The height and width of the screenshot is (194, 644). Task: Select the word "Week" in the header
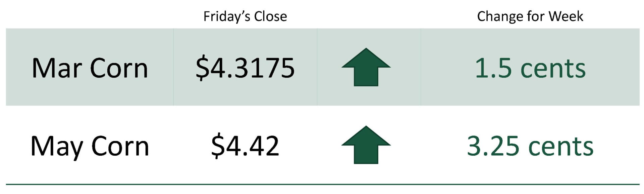click(x=566, y=16)
